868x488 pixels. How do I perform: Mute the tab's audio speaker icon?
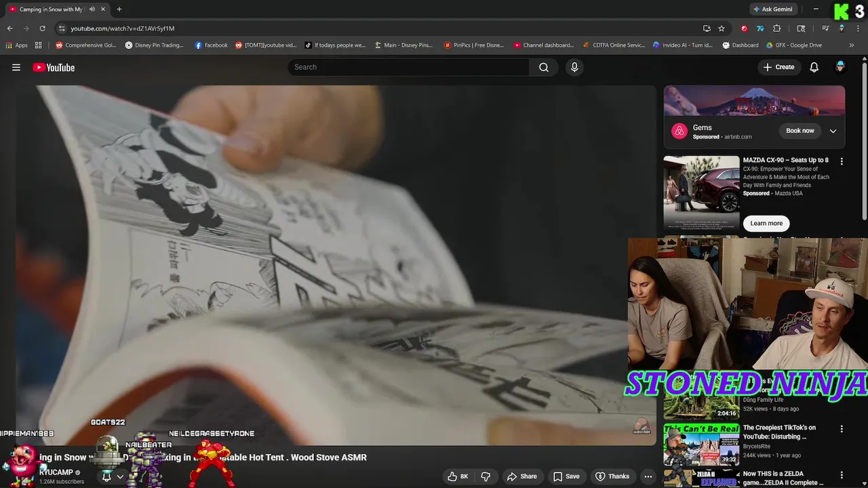(92, 9)
